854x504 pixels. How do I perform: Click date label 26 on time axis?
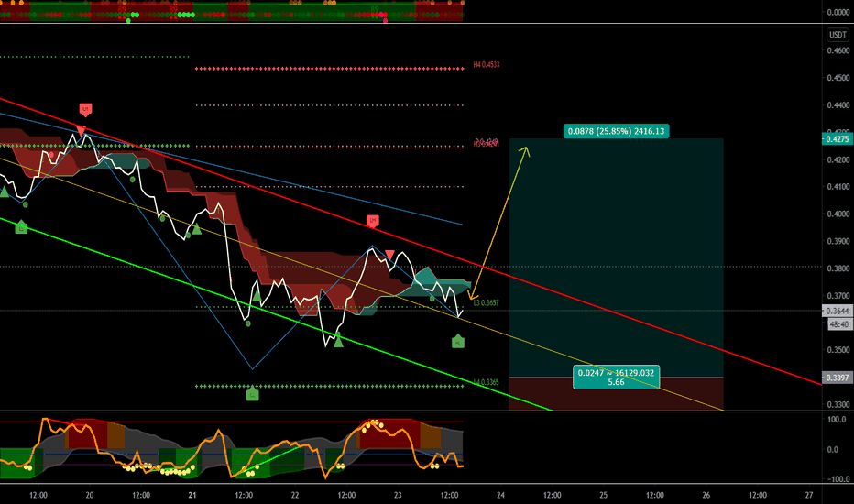pyautogui.click(x=706, y=495)
